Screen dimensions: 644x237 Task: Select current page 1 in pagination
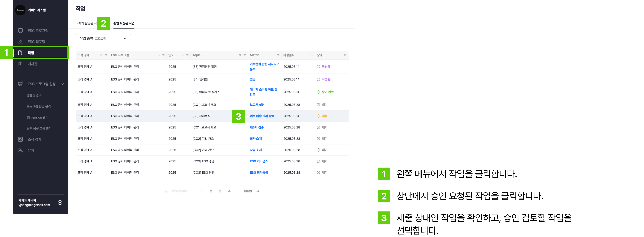click(x=202, y=191)
